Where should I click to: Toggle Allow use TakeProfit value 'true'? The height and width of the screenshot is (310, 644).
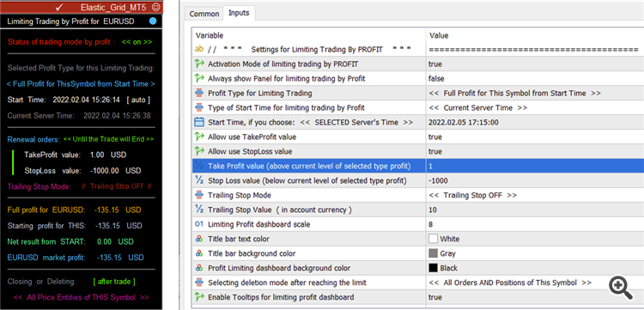coord(435,137)
